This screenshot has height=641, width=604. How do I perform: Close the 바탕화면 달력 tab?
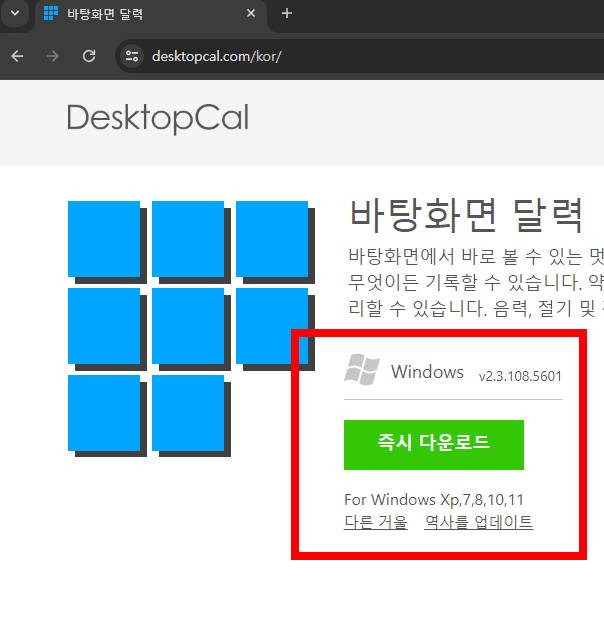(x=251, y=13)
